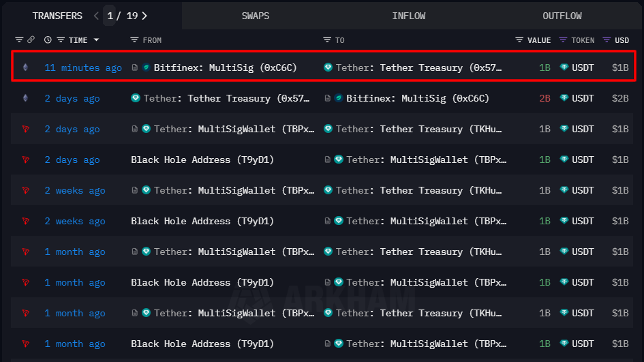Click the clock icon beside TIME header

[48, 40]
